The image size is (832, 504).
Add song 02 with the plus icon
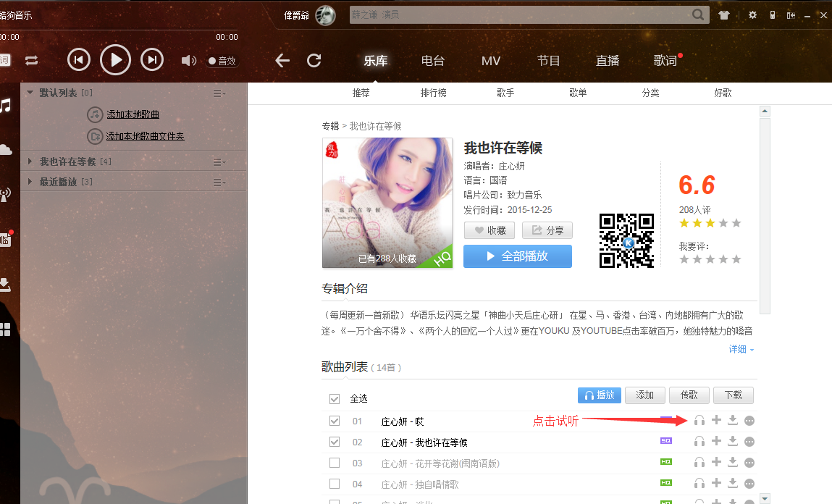716,441
